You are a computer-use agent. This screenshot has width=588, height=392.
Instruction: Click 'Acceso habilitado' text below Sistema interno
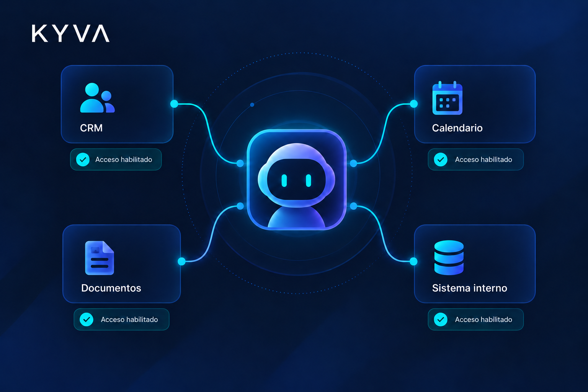pos(483,320)
